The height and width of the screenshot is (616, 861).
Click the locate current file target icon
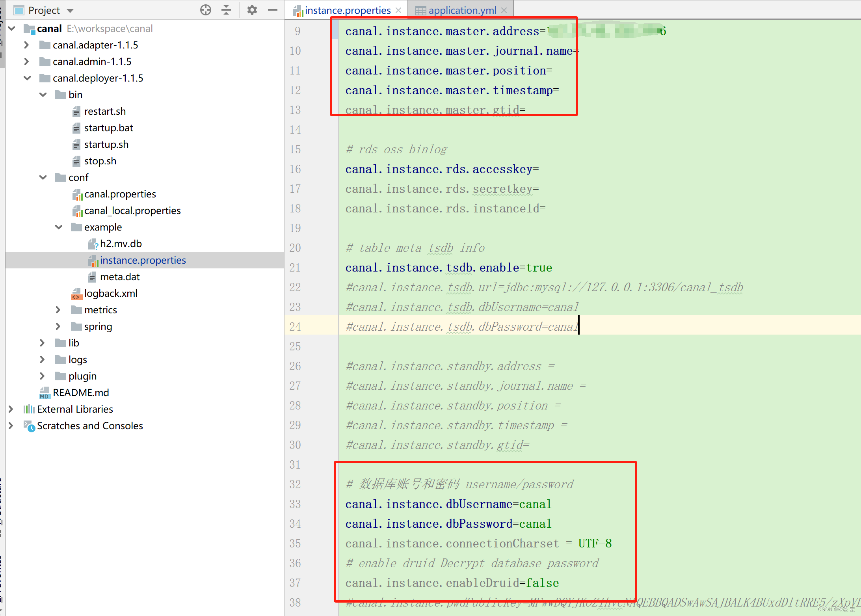coord(205,10)
